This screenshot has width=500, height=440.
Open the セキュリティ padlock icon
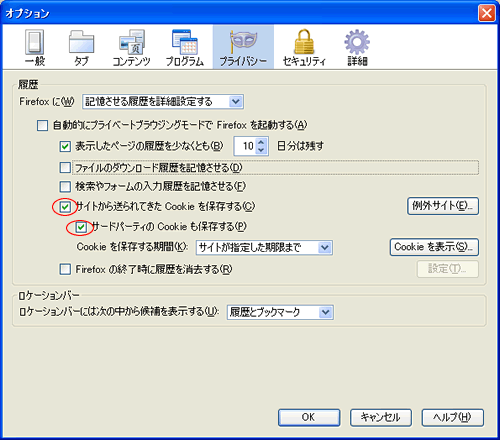tap(304, 42)
